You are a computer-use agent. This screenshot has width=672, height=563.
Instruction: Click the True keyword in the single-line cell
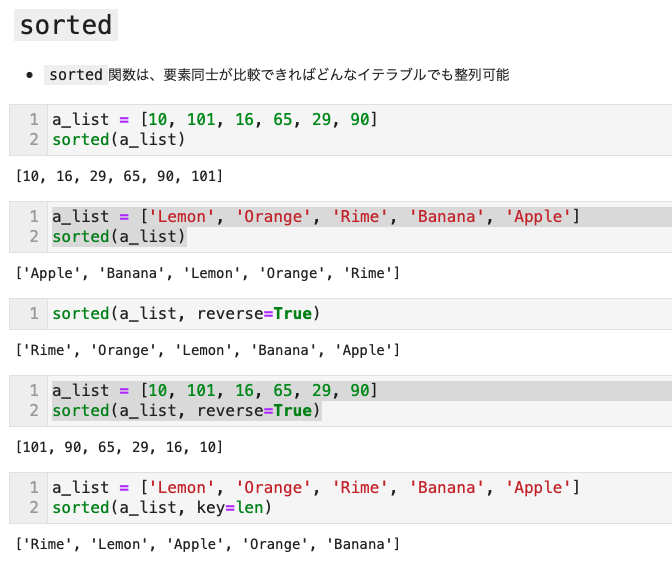(293, 314)
